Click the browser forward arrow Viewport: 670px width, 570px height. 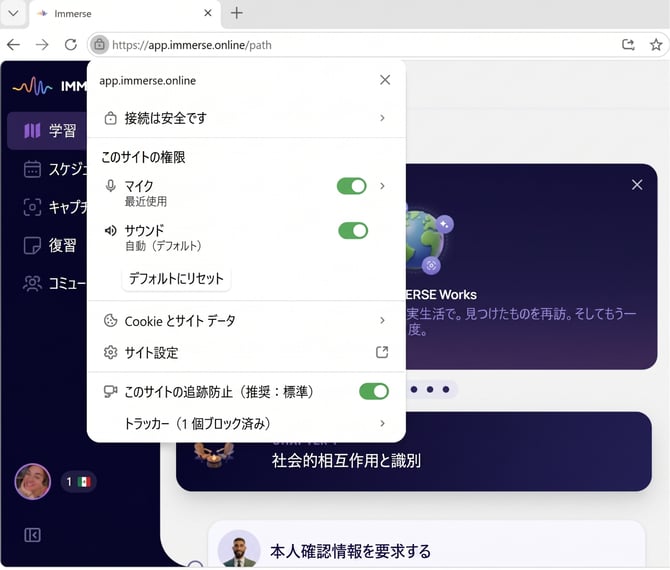click(42, 44)
